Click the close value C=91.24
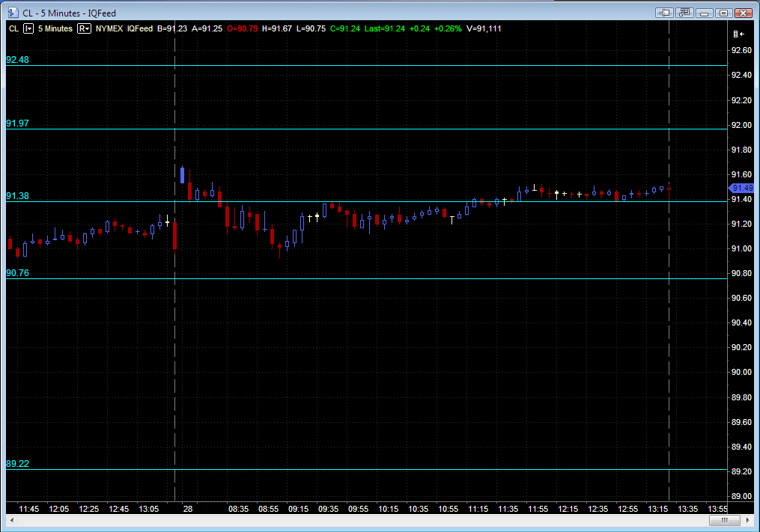The image size is (760, 532). (x=345, y=28)
